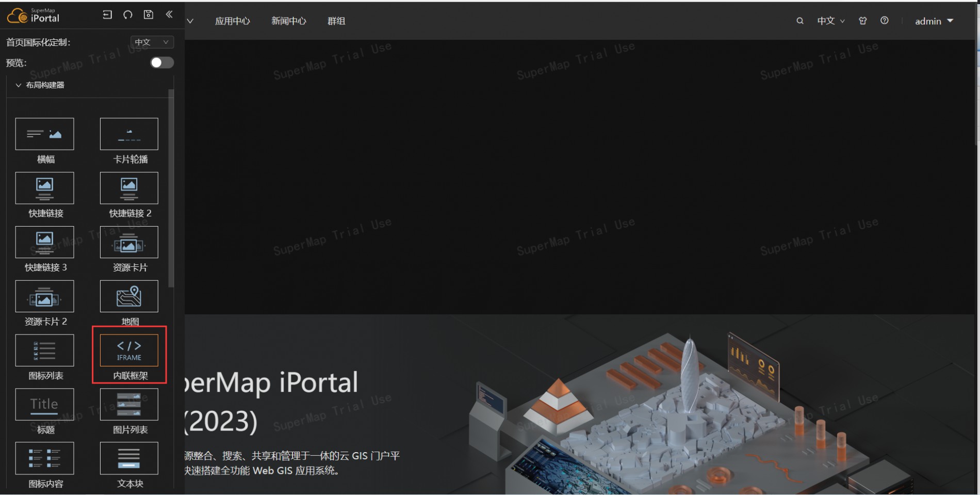Open the 群组 menu
980x495 pixels.
click(x=336, y=21)
